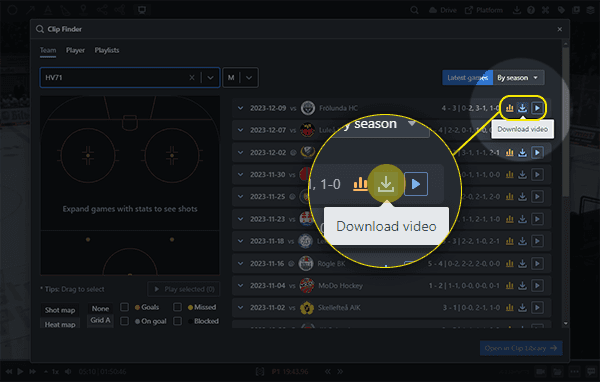This screenshot has height=382, width=600.
Task: Click the monitor display icon in top toolbar
Action: (142, 10)
